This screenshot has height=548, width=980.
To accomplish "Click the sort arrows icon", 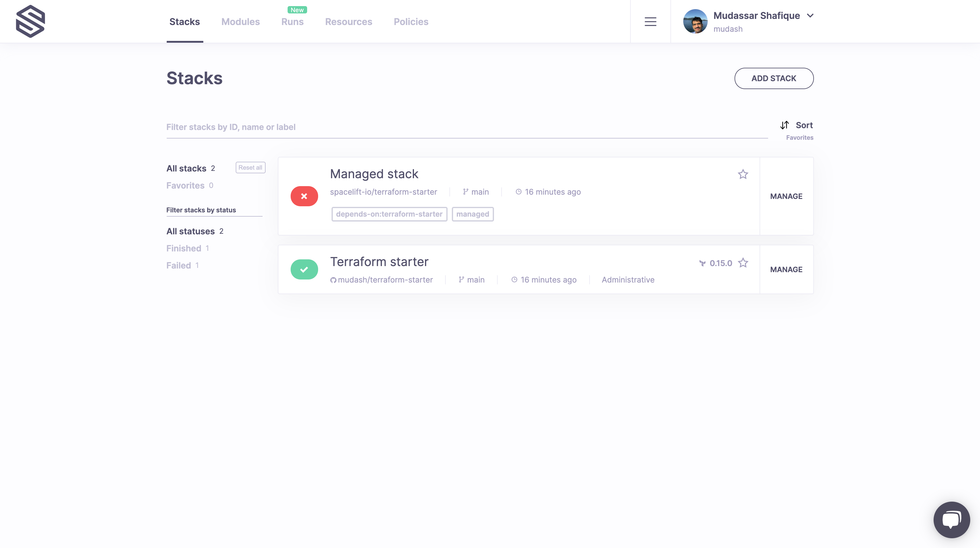I will 784,125.
